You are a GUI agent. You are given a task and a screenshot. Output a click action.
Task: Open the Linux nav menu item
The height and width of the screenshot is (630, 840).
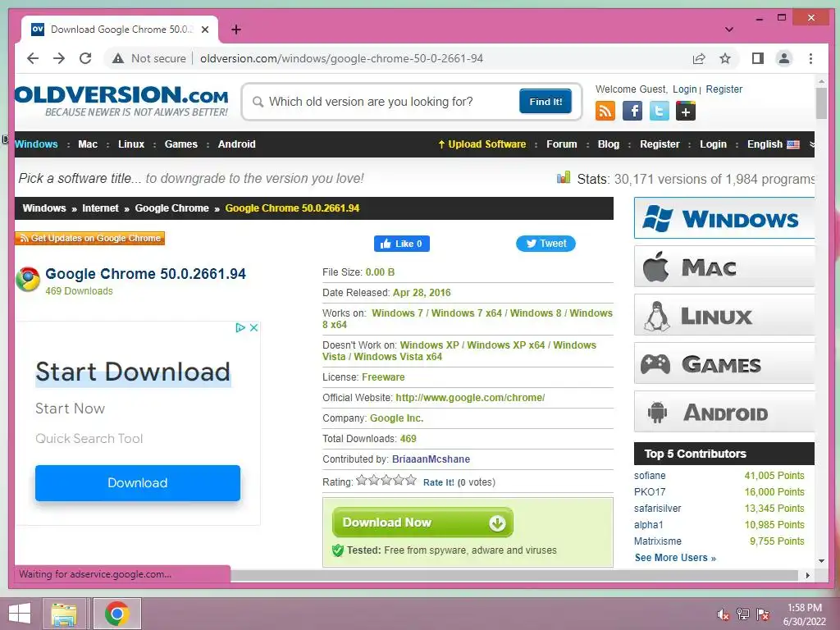coord(131,144)
